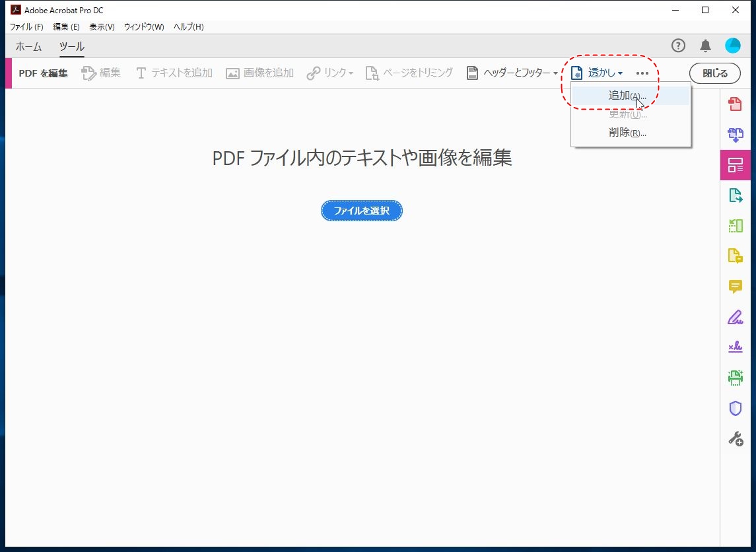Open the More Tools wrench icon
The height and width of the screenshot is (552, 756).
point(736,438)
